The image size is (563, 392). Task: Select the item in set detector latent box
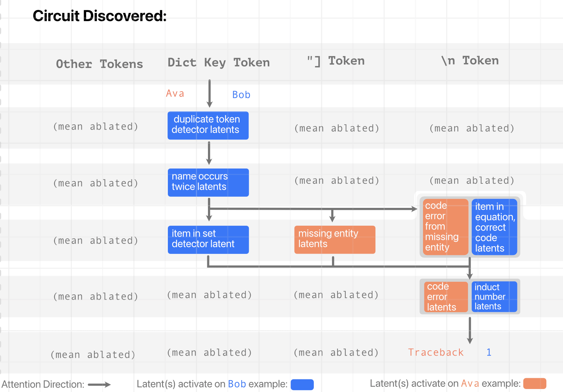208,239
